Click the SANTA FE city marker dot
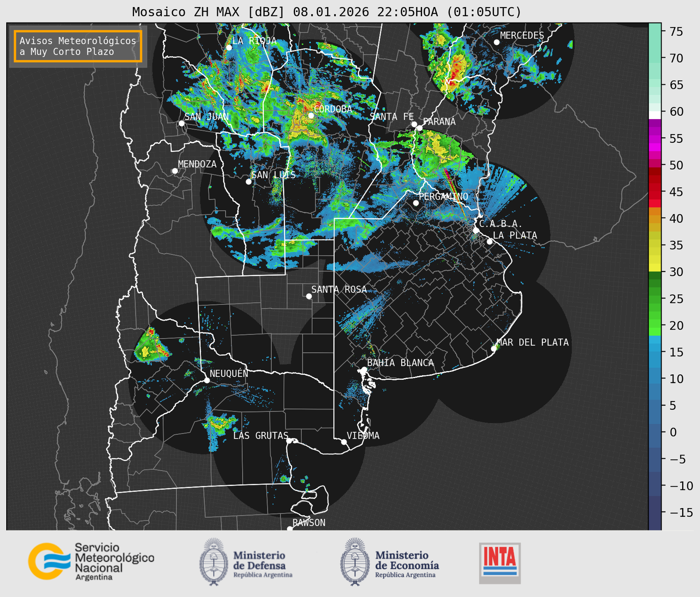The width and height of the screenshot is (700, 597). (x=414, y=124)
